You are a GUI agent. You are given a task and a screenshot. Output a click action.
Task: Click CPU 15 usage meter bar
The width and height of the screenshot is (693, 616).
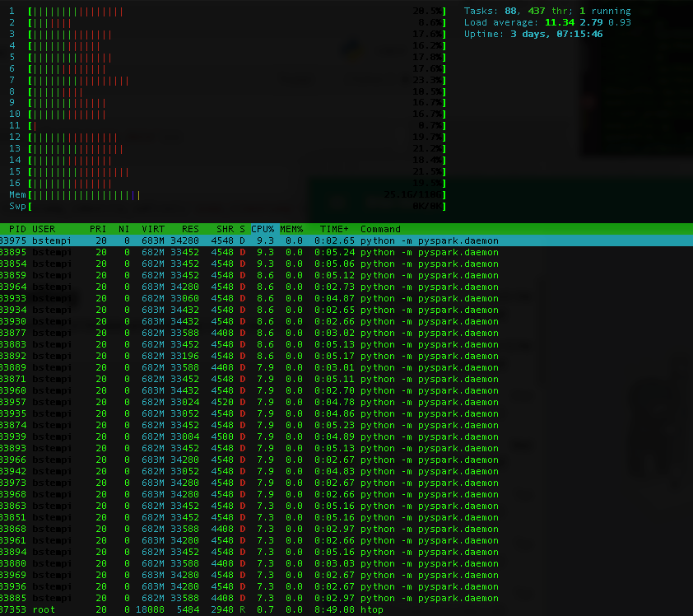click(x=237, y=171)
